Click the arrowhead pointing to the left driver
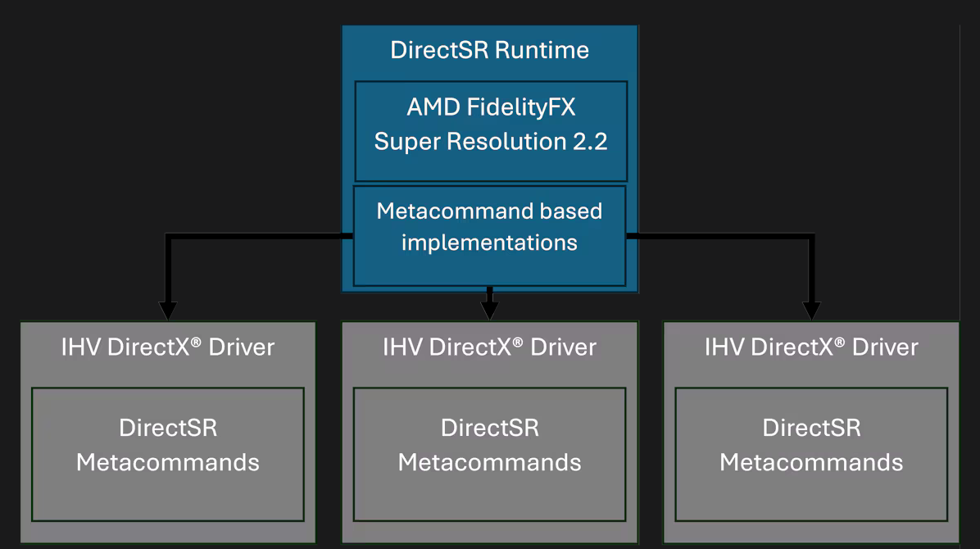 pos(168,310)
